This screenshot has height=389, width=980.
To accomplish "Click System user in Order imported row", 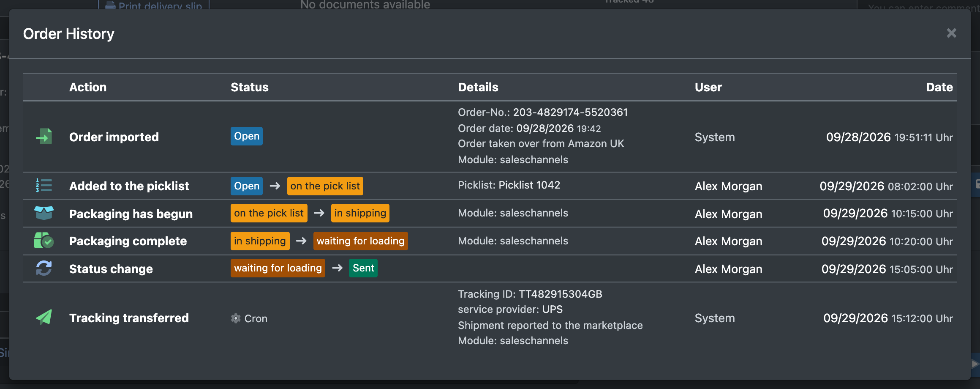I will [x=715, y=137].
